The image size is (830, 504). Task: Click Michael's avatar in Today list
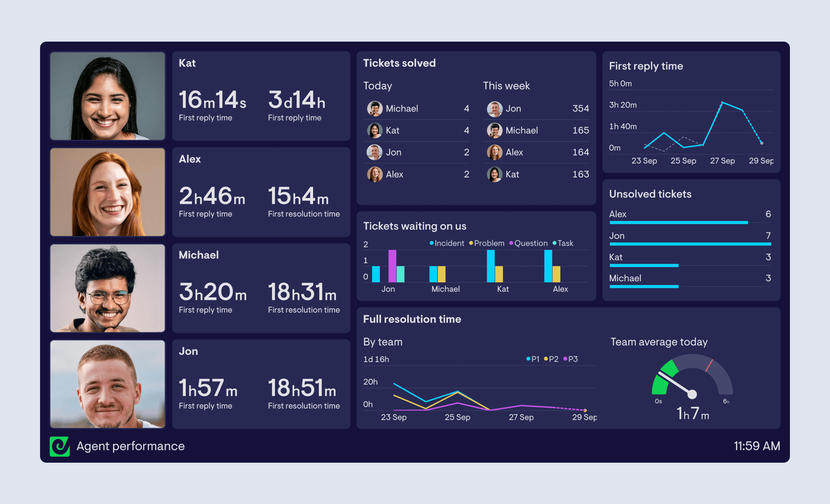[374, 108]
